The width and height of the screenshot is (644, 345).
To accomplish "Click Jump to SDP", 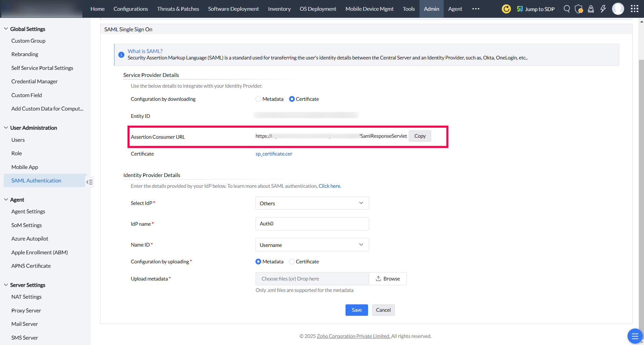I will 536,9.
